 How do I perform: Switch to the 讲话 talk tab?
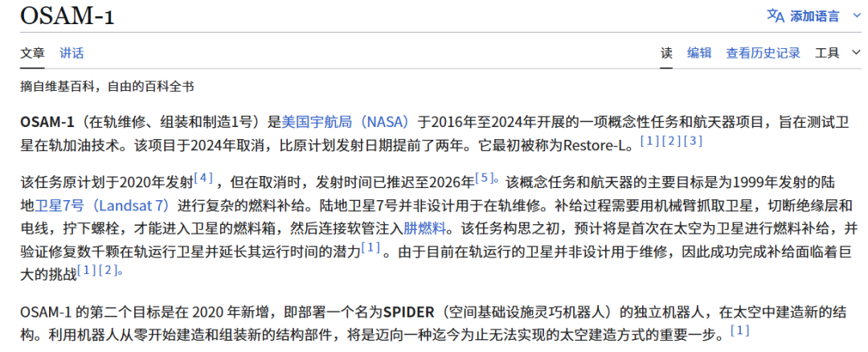pos(72,53)
